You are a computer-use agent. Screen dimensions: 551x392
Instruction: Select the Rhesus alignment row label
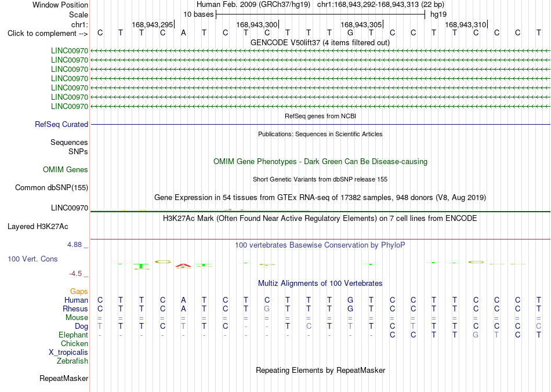75,308
